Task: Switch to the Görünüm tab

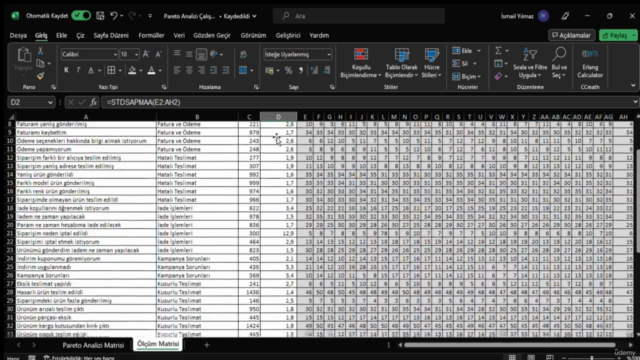Action: pyautogui.click(x=253, y=36)
